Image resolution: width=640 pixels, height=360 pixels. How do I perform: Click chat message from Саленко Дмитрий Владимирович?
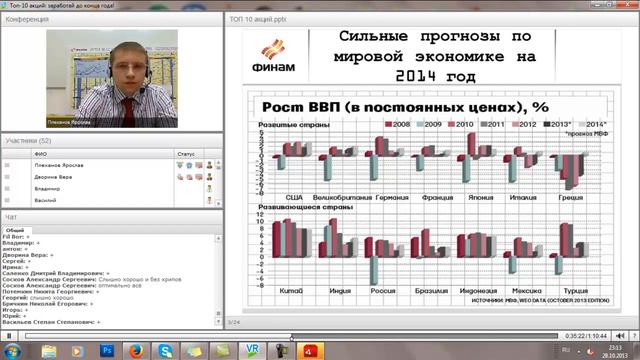click(x=56, y=273)
